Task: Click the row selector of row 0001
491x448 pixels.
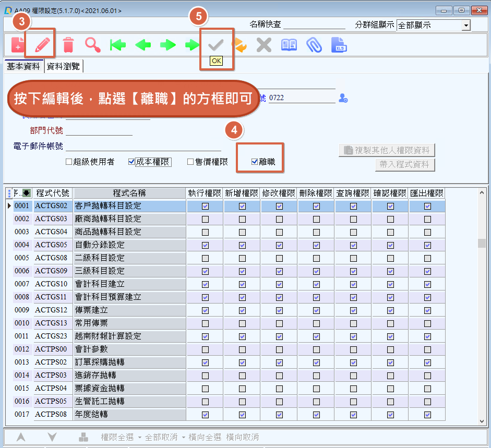Action: point(9,205)
